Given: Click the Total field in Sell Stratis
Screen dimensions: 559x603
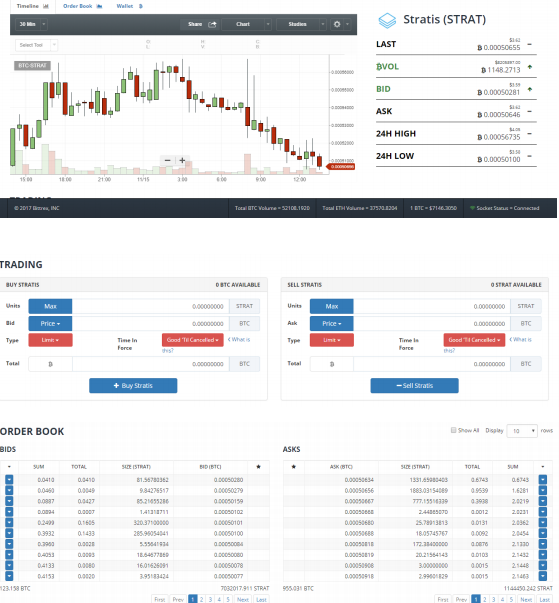Looking at the screenshot, I should pos(432,364).
